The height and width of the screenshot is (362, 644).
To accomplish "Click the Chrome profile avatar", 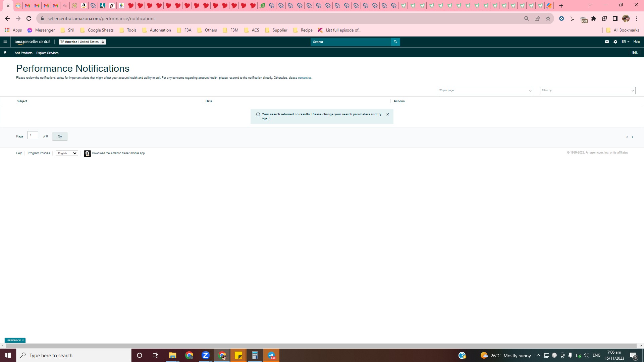I will click(x=626, y=18).
